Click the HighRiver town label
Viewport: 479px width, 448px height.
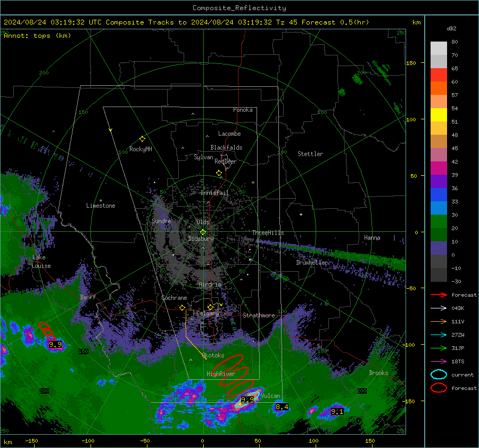click(x=221, y=374)
